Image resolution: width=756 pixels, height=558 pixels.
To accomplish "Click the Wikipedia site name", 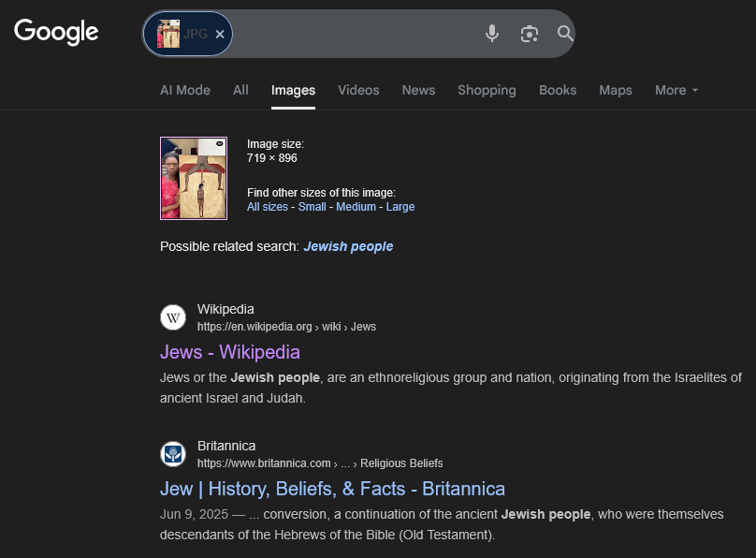I will pyautogui.click(x=225, y=309).
